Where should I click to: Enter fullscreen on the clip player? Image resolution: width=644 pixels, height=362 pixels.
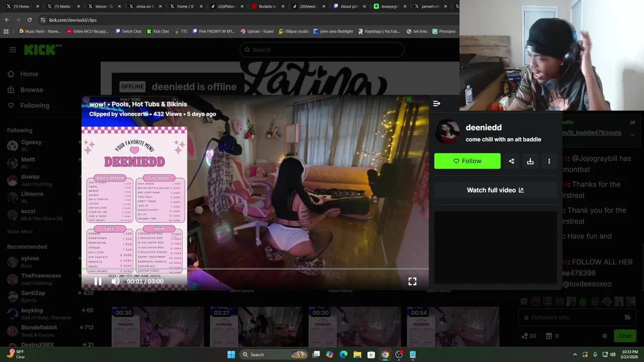pos(412,282)
